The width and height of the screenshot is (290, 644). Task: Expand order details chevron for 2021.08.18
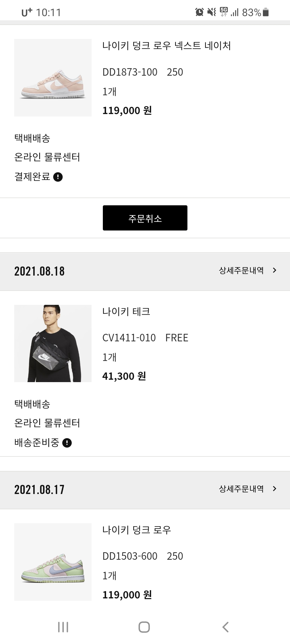pyautogui.click(x=274, y=270)
